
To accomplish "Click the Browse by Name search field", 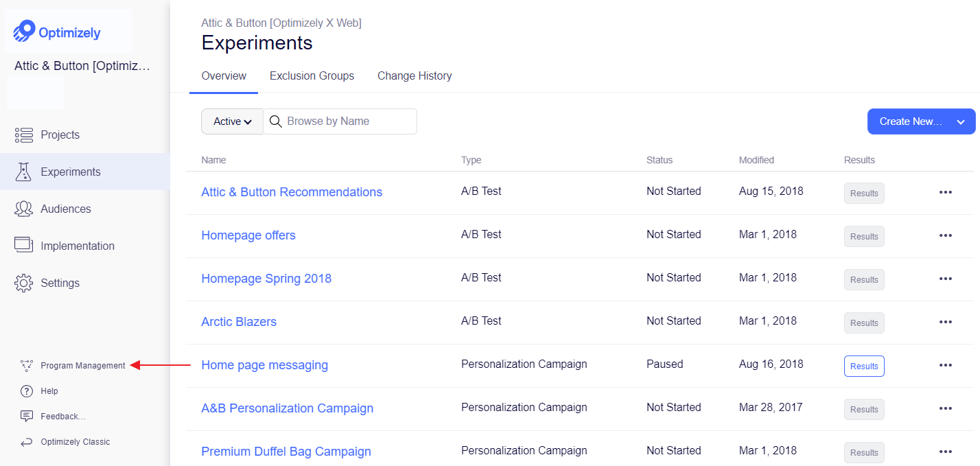I will coord(340,121).
